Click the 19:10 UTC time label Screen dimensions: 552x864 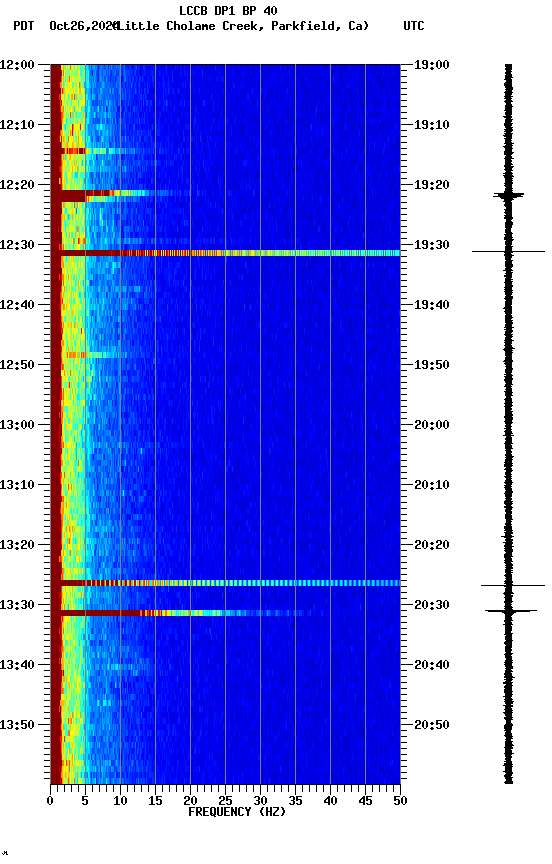(432, 125)
